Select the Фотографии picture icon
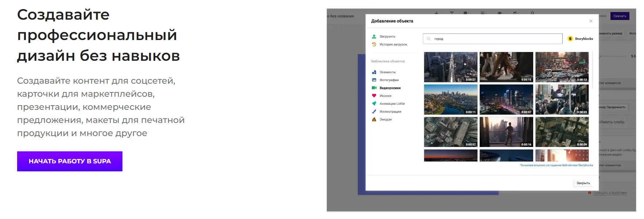The width and height of the screenshot is (644, 219). click(374, 80)
